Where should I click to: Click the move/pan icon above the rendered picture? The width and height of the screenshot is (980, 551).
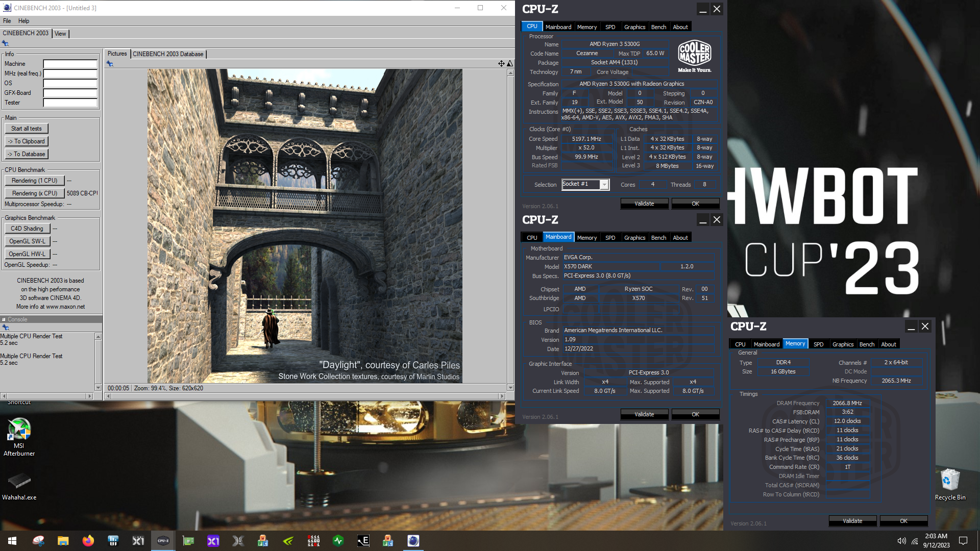(501, 63)
